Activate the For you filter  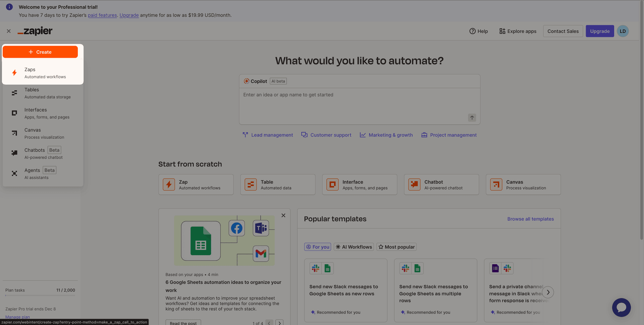pyautogui.click(x=317, y=247)
